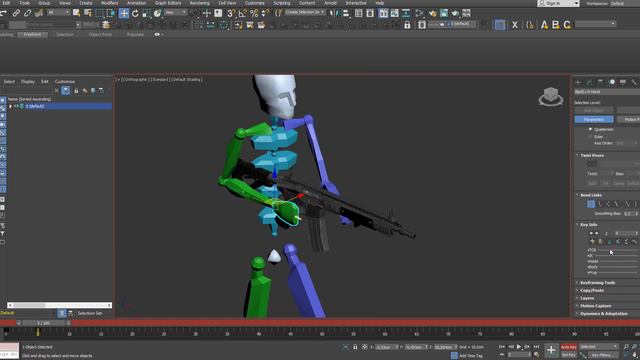Open the Animation menu
This screenshot has width=640, height=360.
[136, 3]
